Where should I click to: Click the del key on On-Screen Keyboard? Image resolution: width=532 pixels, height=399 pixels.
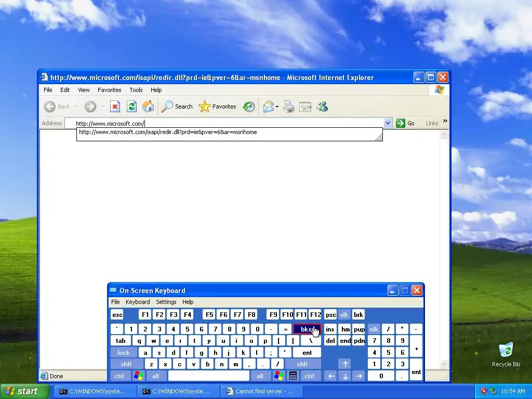pos(330,341)
